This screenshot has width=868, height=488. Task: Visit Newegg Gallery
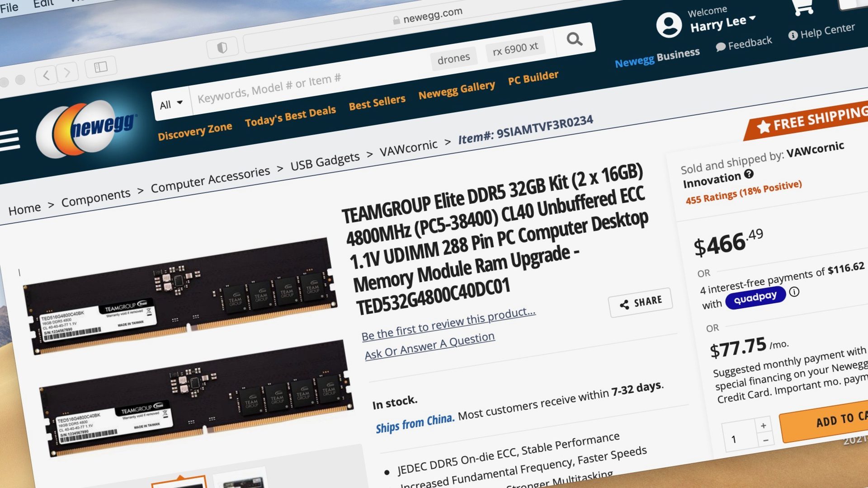coord(457,89)
